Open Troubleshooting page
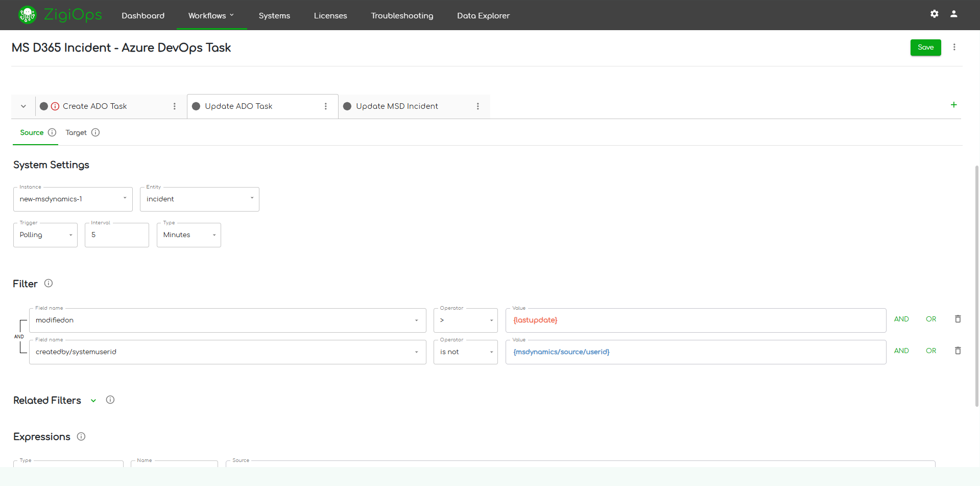Viewport: 980px width, 486px height. [x=402, y=15]
